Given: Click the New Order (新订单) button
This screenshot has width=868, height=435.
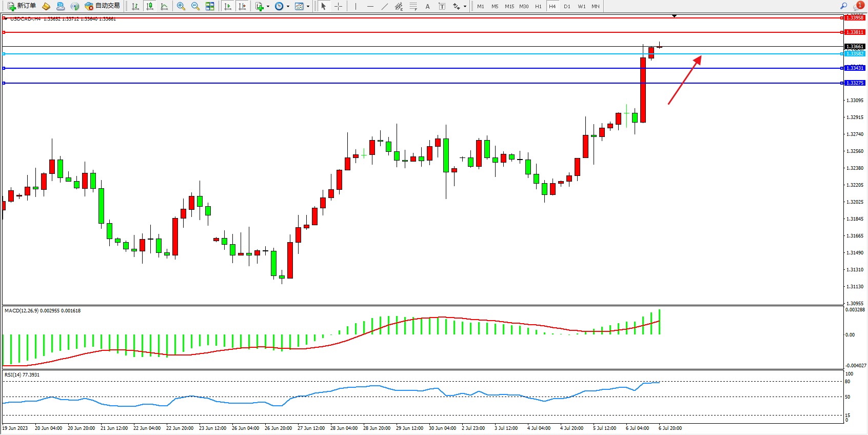Looking at the screenshot, I should pos(22,6).
